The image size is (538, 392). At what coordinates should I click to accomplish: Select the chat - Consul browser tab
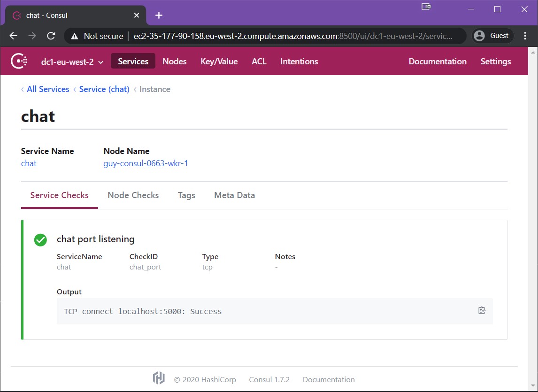76,15
